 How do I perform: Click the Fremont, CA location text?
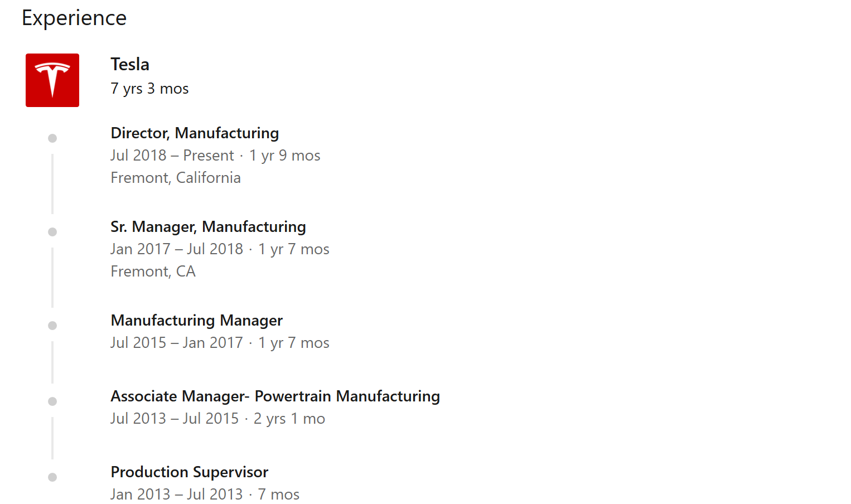(153, 272)
